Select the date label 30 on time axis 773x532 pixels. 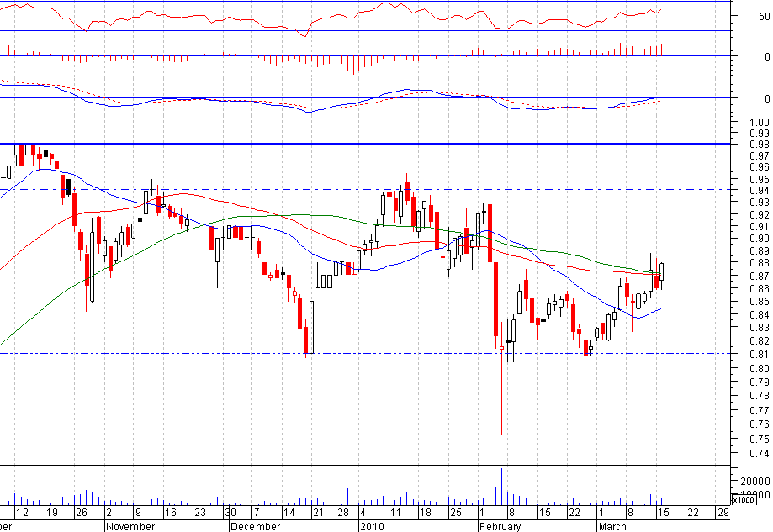(x=230, y=513)
